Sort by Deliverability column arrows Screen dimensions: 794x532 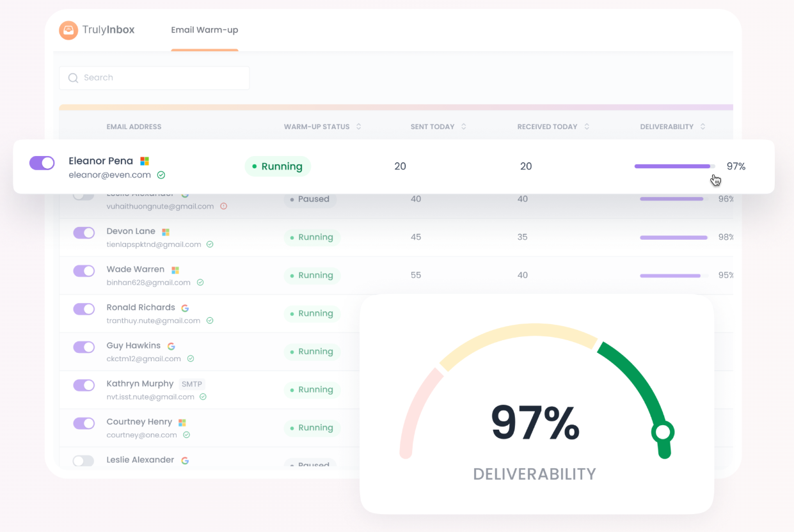tap(703, 127)
